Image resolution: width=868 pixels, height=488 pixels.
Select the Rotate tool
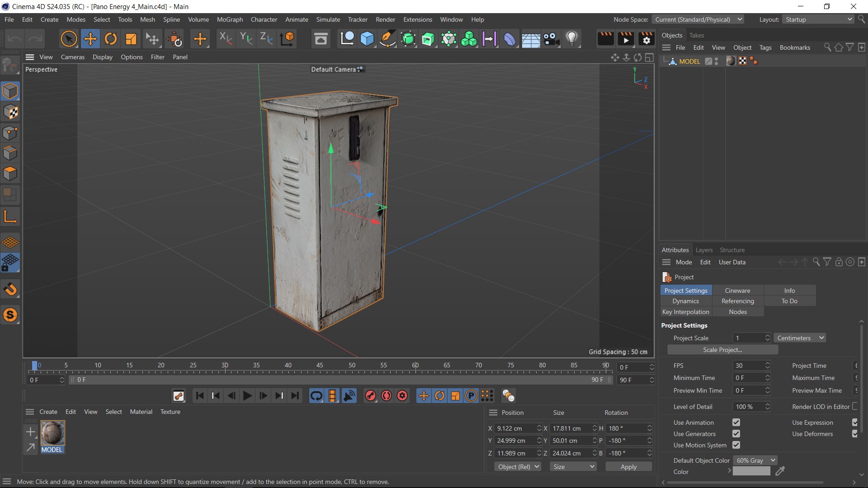(111, 39)
